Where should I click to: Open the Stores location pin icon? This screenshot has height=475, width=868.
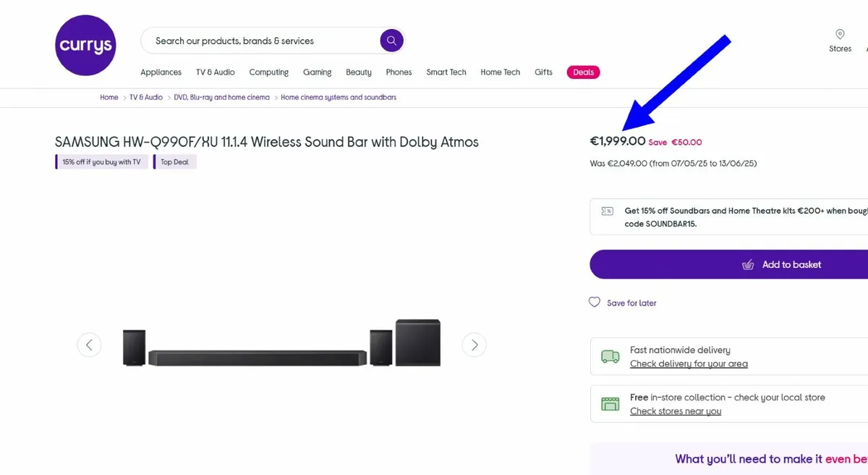(840, 34)
